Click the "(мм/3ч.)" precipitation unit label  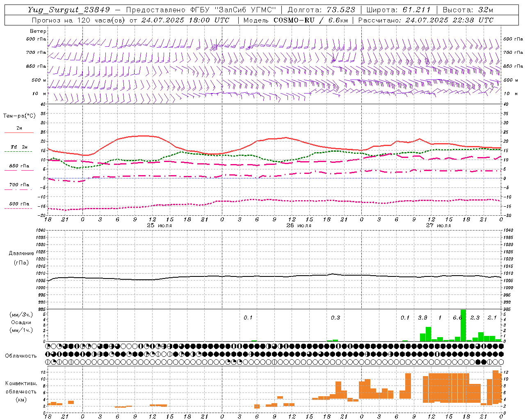pos(21,315)
